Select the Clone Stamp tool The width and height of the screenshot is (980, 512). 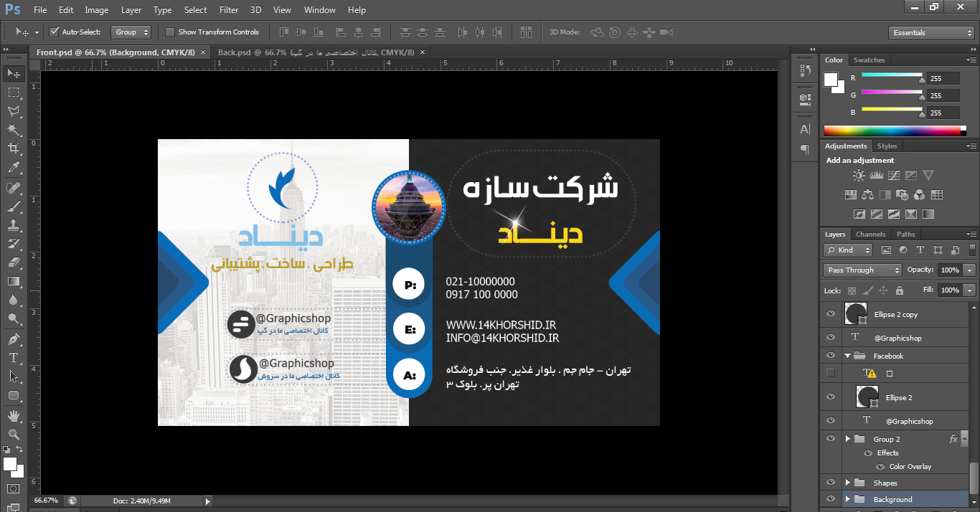tap(14, 225)
